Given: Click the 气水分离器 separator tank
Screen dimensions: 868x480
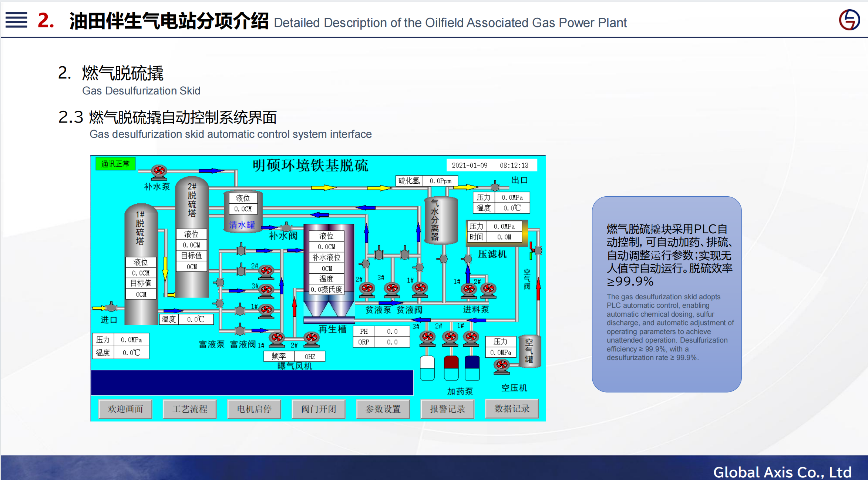Looking at the screenshot, I should (x=441, y=221).
